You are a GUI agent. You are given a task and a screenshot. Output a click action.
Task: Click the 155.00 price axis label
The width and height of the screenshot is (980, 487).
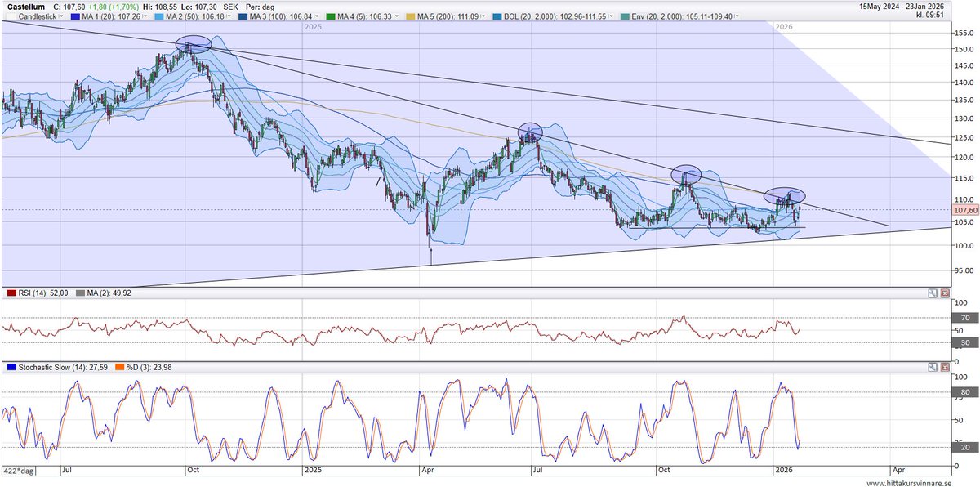pyautogui.click(x=964, y=32)
